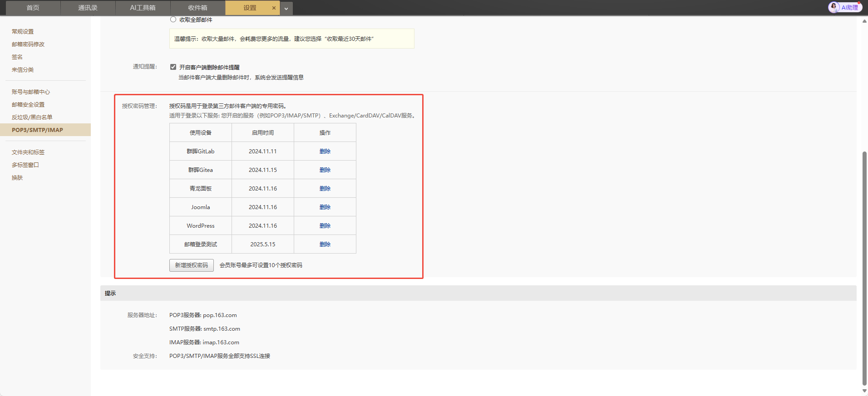Delete the Joomla authorization code
The width and height of the screenshot is (868, 396).
pyautogui.click(x=325, y=207)
